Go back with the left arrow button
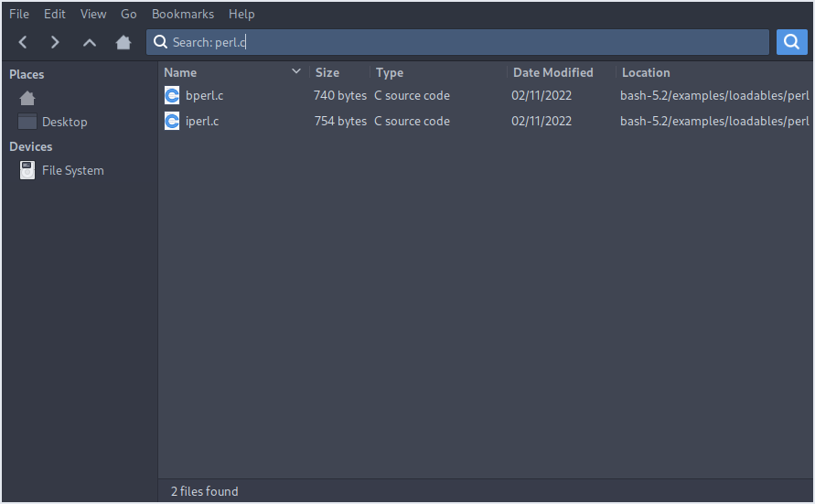815x504 pixels. click(x=23, y=42)
